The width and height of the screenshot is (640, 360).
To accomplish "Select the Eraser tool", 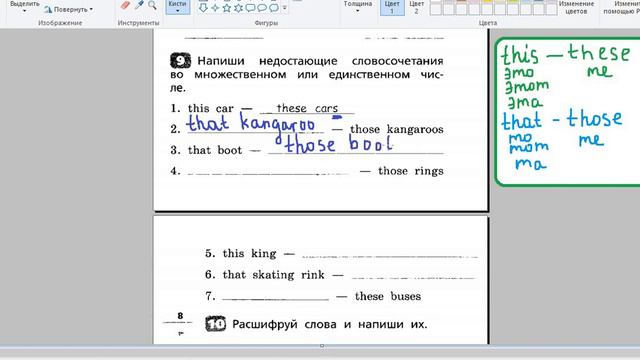I will [x=125, y=5].
